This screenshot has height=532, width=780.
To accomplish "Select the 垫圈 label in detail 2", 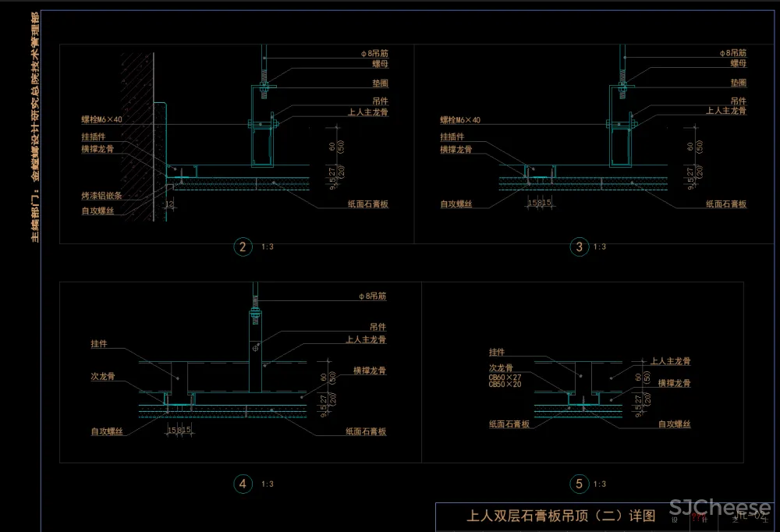I will point(381,82).
